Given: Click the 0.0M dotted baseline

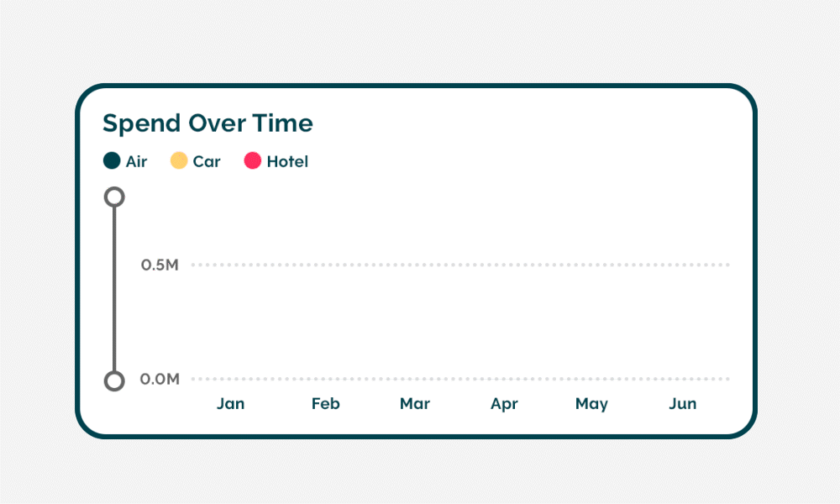Looking at the screenshot, I should coord(460,379).
